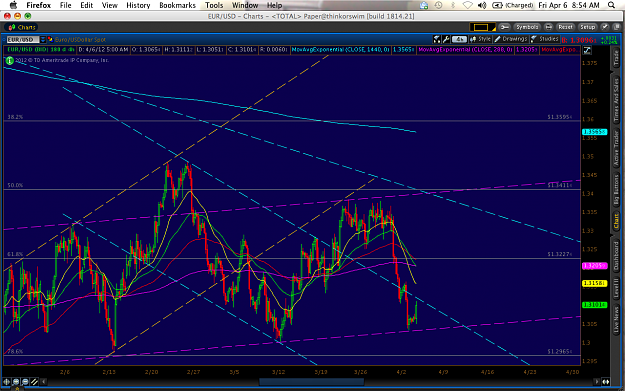This screenshot has height=391, width=625.
Task: Open the Drawings menu
Action: (x=511, y=39)
